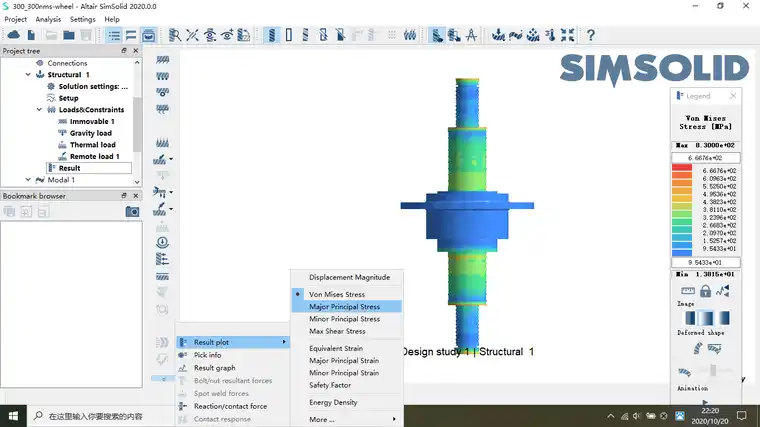Toggle the first striped part display mode
This screenshot has height=427, width=760.
[x=272, y=35]
